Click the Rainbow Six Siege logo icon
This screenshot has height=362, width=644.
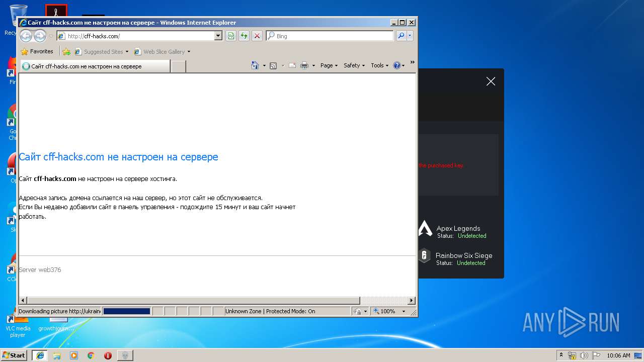[425, 255]
